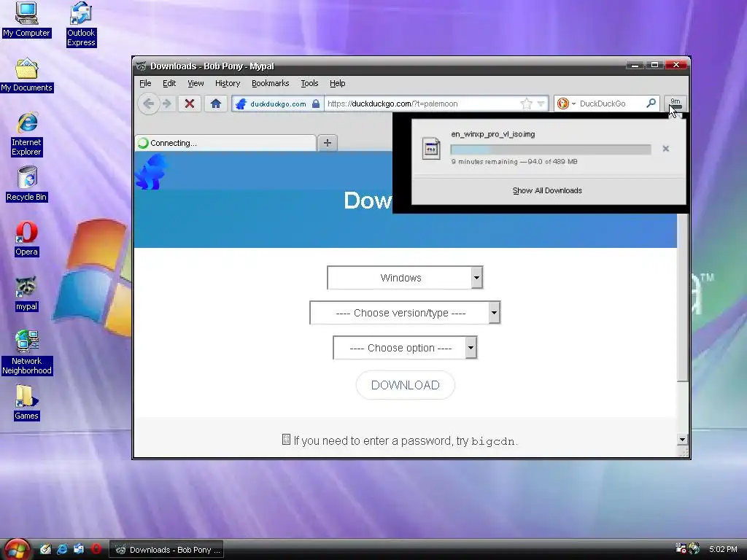
Task: Launch Internet Explorer from quick launch
Action: [x=63, y=549]
